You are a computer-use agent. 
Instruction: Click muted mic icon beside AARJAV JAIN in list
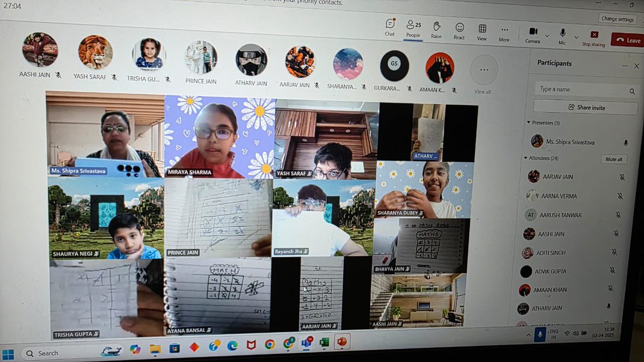622,177
